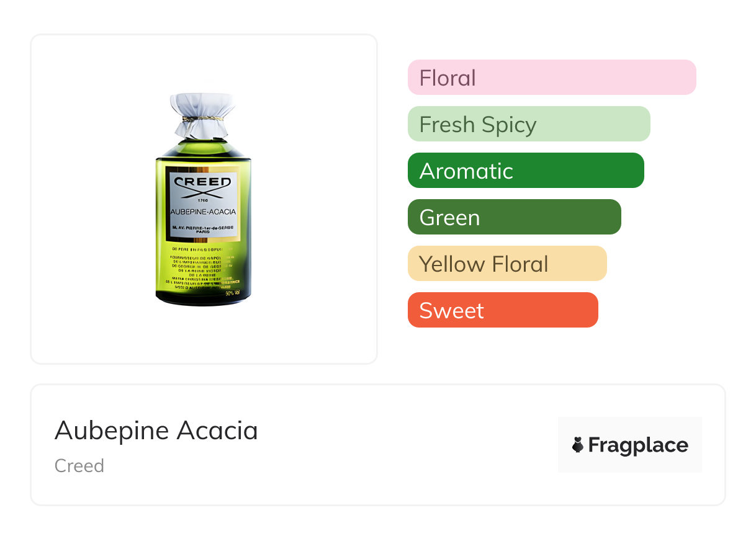756x536 pixels.
Task: Click the CREED logo on bottle label
Action: (203, 183)
